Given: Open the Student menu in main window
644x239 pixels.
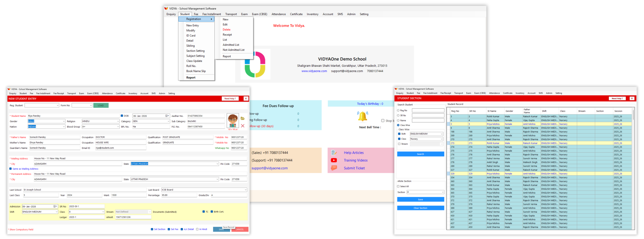Looking at the screenshot, I should (x=185, y=14).
